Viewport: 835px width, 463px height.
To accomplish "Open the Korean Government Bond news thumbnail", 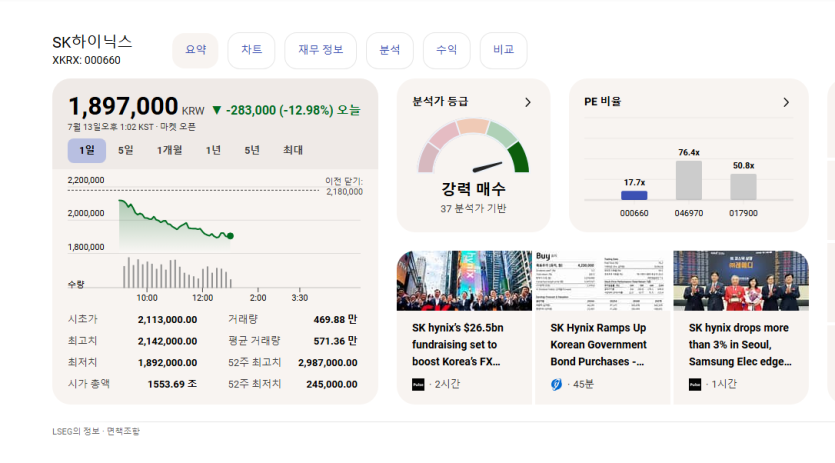I will 602,281.
